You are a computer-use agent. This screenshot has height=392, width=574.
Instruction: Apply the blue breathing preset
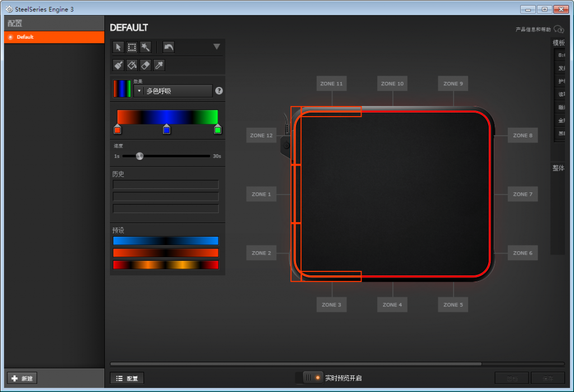click(165, 241)
